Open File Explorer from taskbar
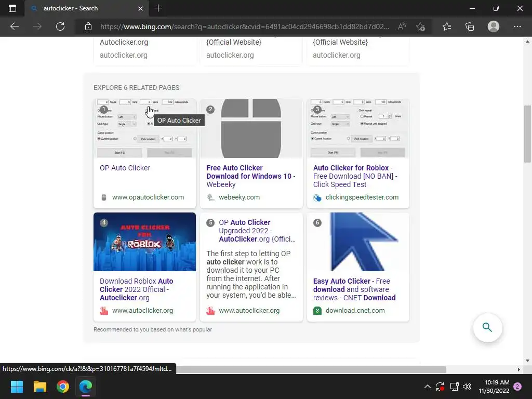This screenshot has width=532, height=399. (39, 387)
